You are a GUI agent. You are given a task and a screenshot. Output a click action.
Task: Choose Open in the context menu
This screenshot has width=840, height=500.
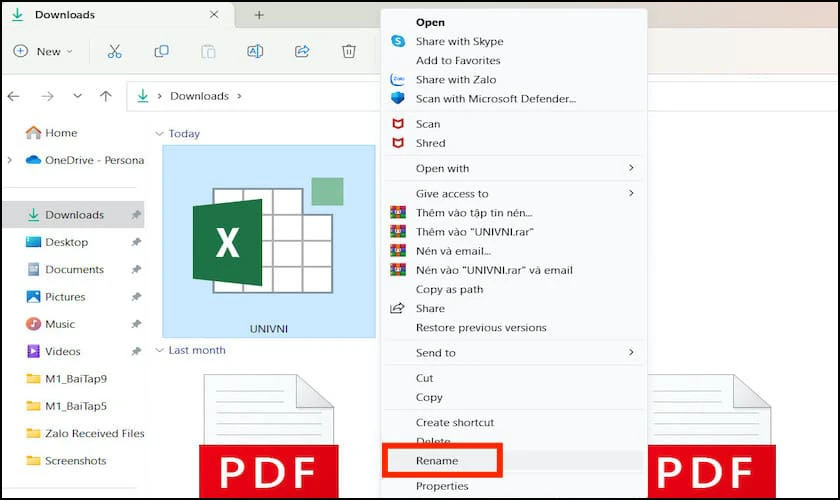pyautogui.click(x=430, y=23)
